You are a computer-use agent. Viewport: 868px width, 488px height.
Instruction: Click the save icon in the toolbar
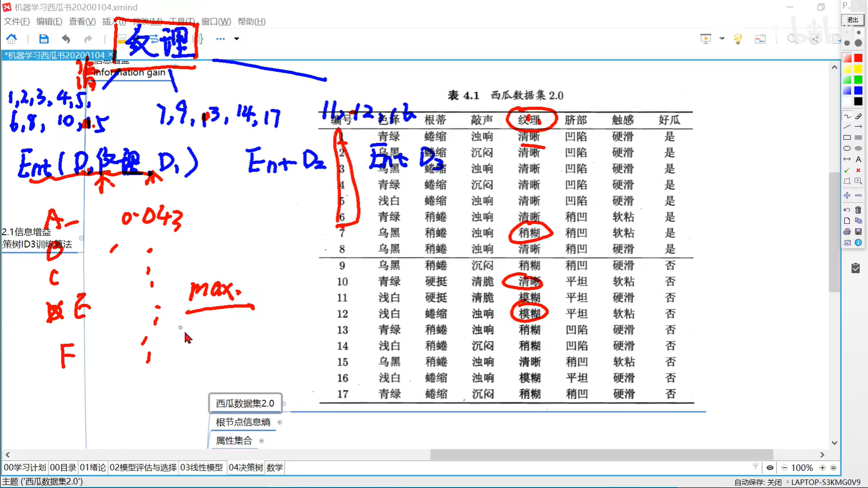(43, 39)
